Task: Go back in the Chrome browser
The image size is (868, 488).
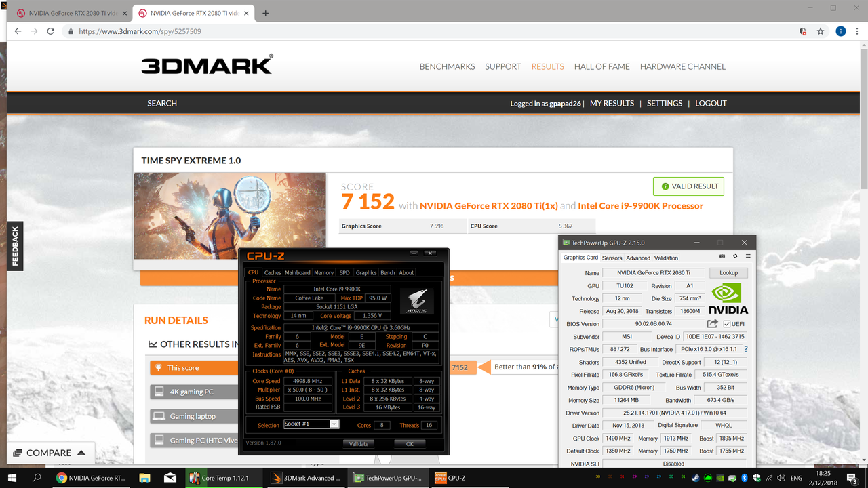Action: click(x=18, y=31)
